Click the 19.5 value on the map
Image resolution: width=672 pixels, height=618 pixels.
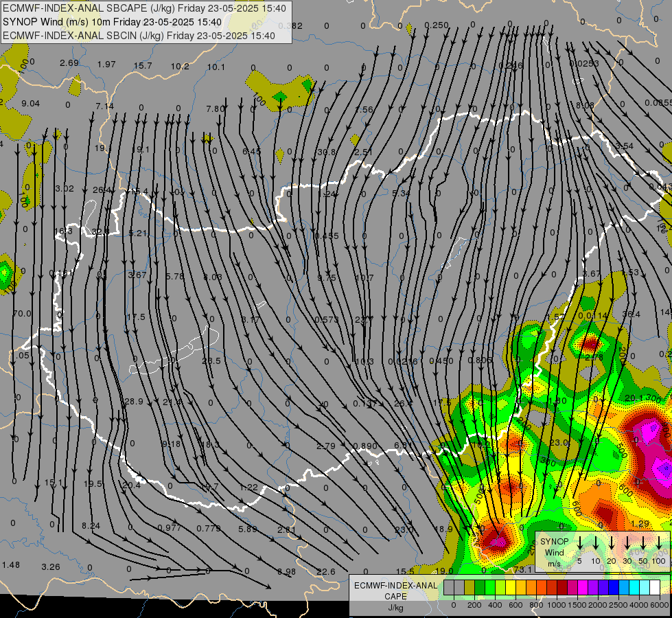coord(93,484)
